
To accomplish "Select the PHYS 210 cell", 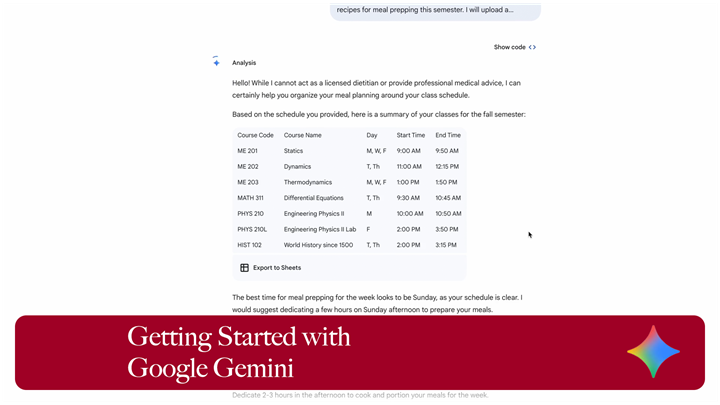I will [250, 214].
